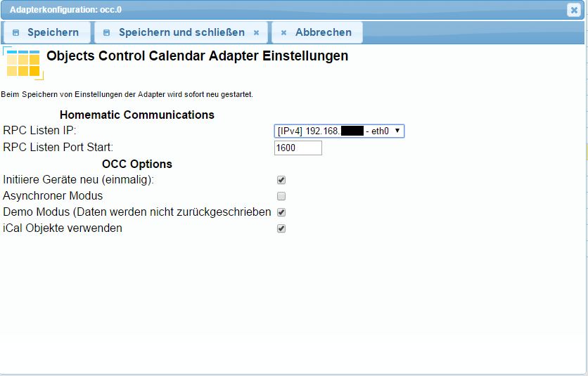Focus the RPC Listen Port Start field

298,148
